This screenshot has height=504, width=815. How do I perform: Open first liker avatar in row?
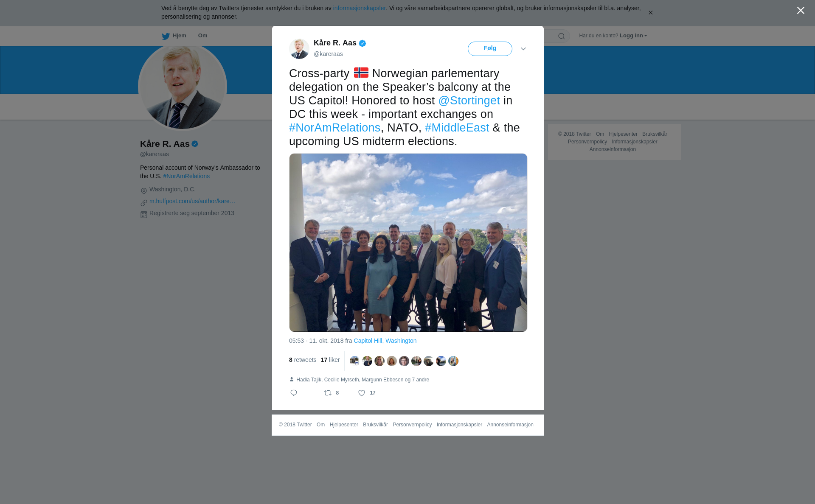coord(354,361)
